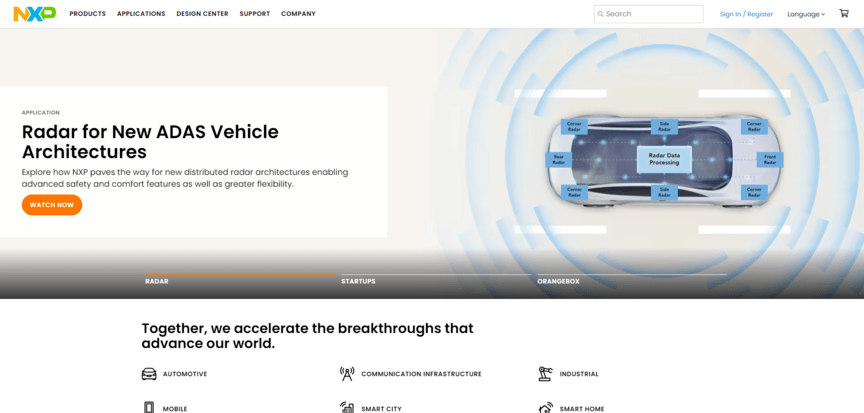Click the 'Explore how NXP paves' description
864x413 pixels.
(x=185, y=178)
